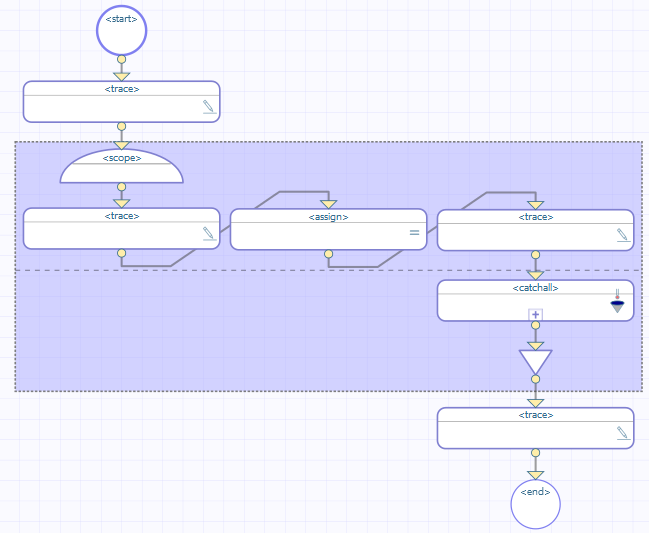The width and height of the screenshot is (649, 533).
Task: Click the catchall down-arrow icon
Action: pyautogui.click(x=617, y=304)
